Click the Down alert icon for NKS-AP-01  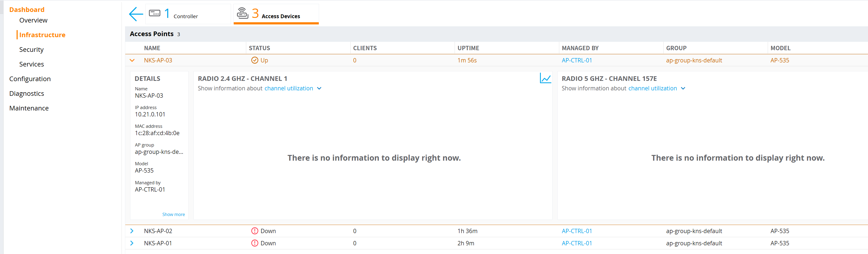[x=255, y=243]
